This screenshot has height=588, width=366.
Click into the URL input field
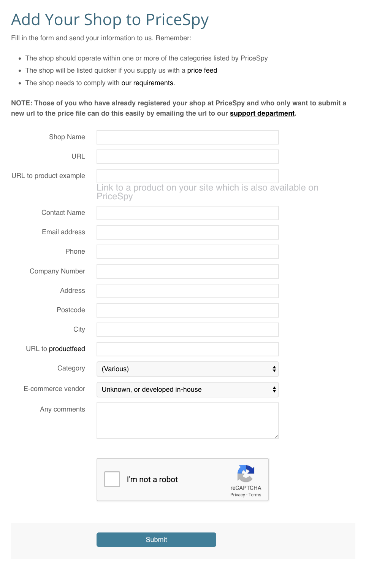tap(187, 157)
